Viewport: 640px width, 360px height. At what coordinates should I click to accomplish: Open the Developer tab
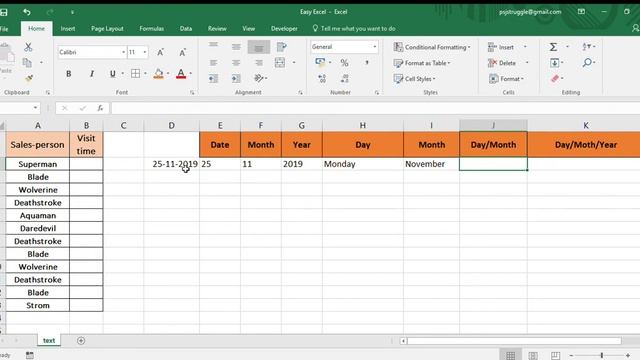[x=284, y=29]
